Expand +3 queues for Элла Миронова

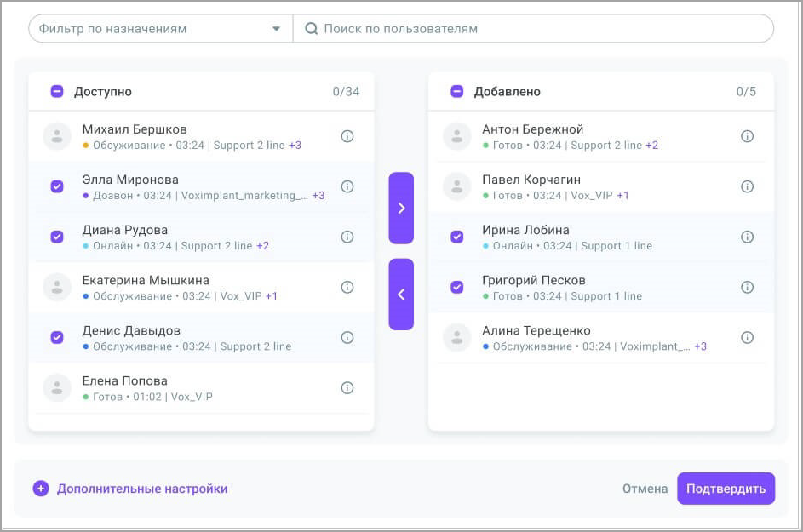(x=318, y=196)
